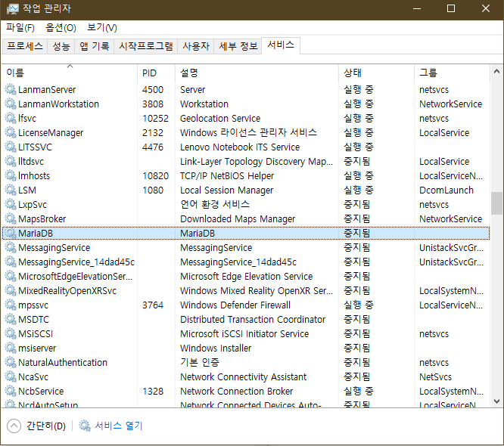Click PID 10252 in the lfsvc row
The width and height of the screenshot is (504, 446).
pyautogui.click(x=155, y=118)
